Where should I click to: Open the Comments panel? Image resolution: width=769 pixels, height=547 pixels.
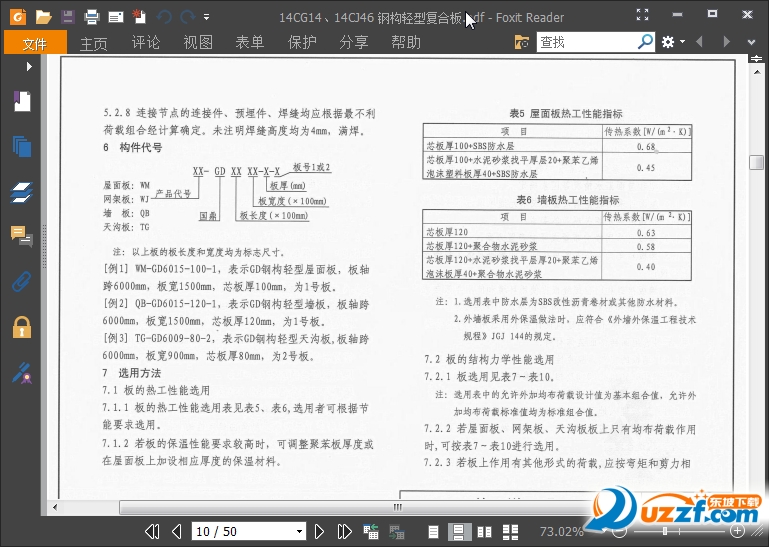22,236
